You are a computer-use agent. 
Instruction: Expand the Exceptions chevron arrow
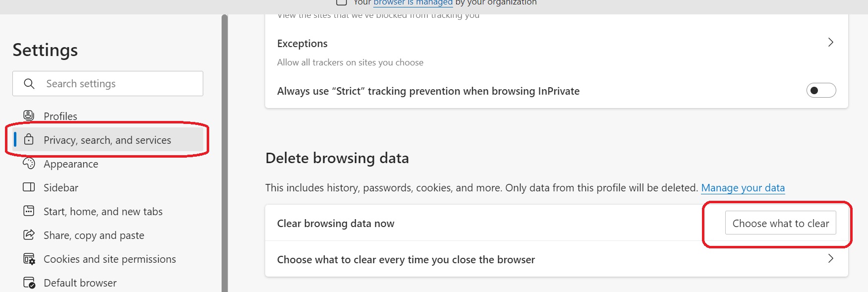coord(831,43)
